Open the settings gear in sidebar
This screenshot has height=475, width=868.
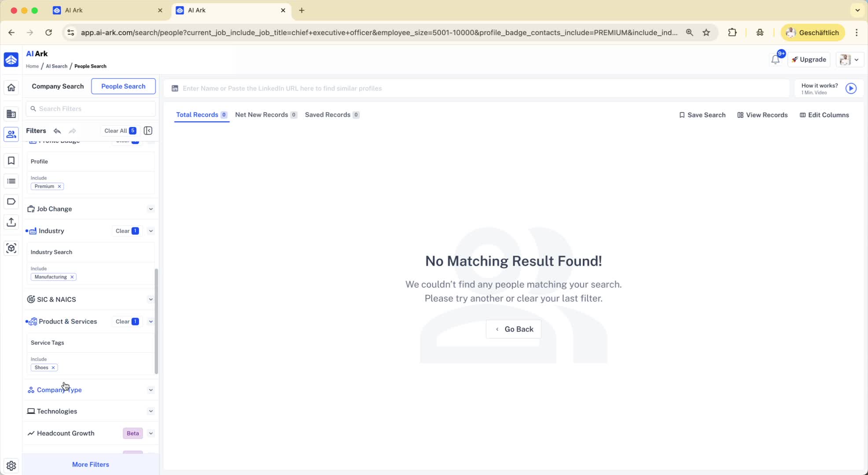coord(11,466)
